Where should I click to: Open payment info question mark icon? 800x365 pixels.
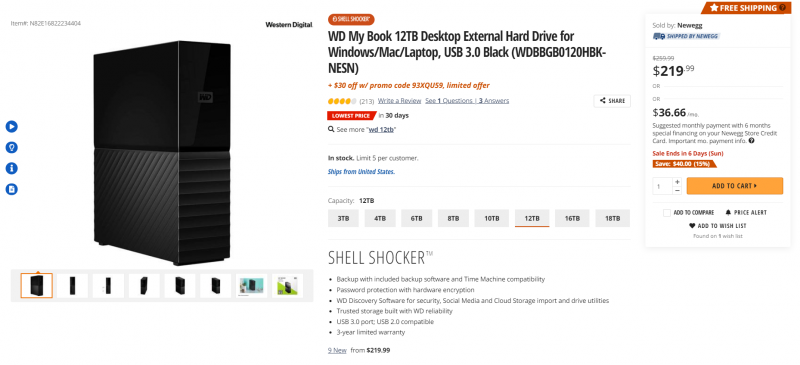(x=752, y=141)
